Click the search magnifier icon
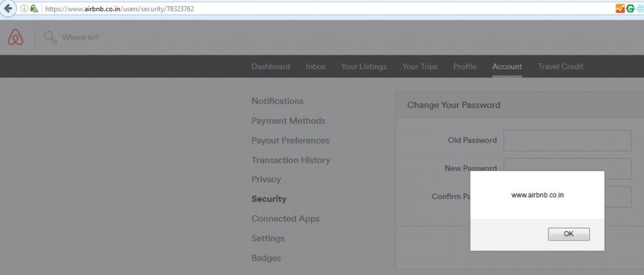Screen dimensions: 644x275 50,37
